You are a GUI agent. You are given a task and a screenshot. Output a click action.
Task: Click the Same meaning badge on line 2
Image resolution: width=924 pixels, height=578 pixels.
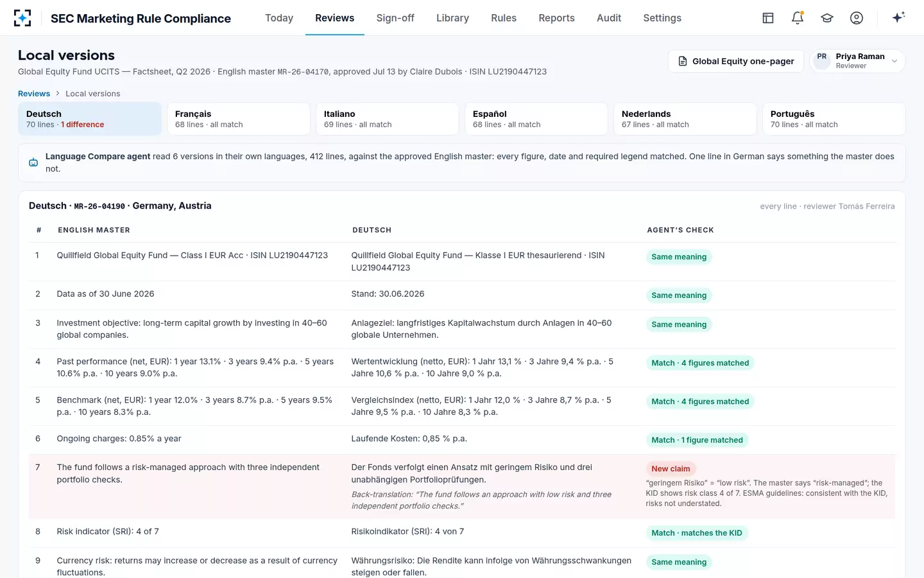pyautogui.click(x=679, y=295)
